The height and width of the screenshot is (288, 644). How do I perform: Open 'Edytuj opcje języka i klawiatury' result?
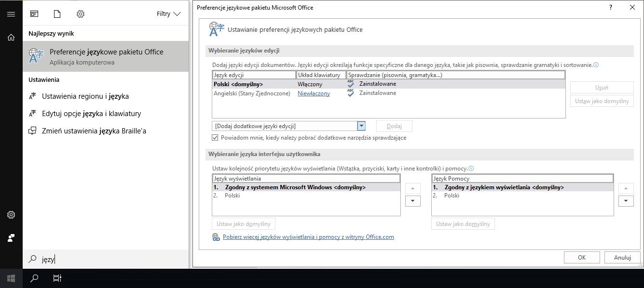[92, 114]
